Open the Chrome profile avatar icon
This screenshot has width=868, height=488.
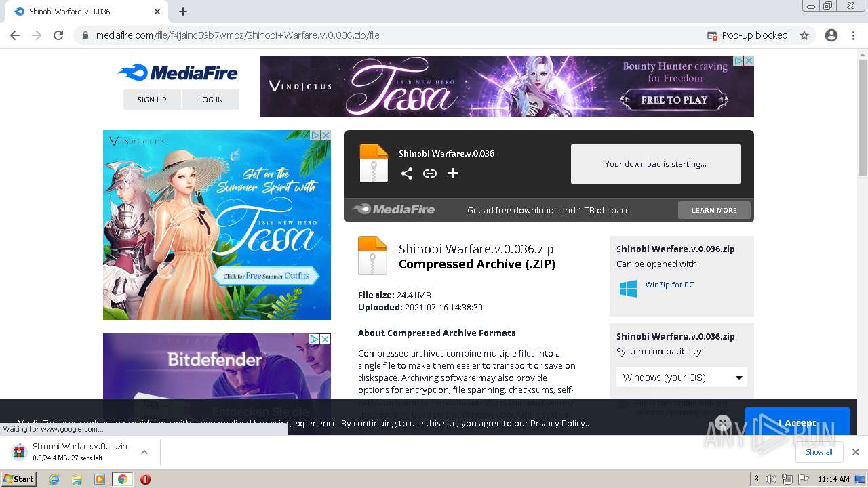[831, 35]
